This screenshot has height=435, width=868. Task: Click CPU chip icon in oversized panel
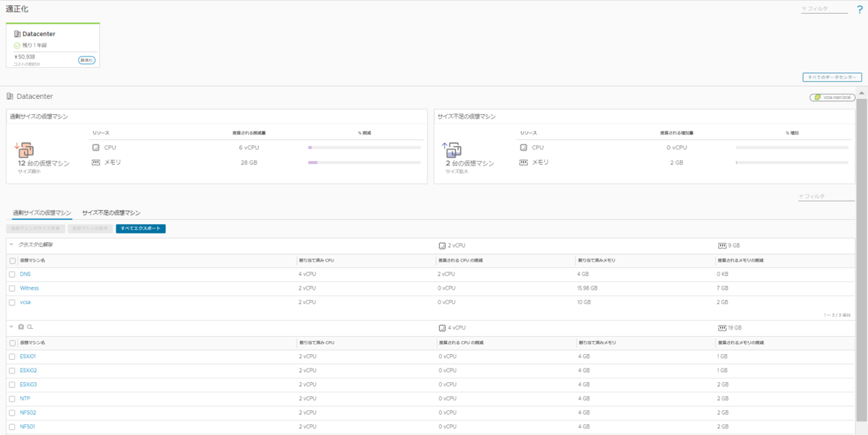pos(96,147)
